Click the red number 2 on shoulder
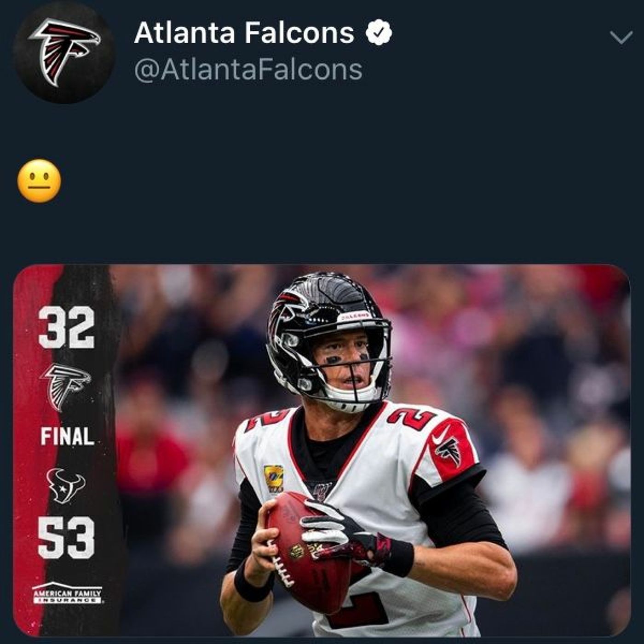Image resolution: width=644 pixels, height=644 pixels. click(x=411, y=417)
